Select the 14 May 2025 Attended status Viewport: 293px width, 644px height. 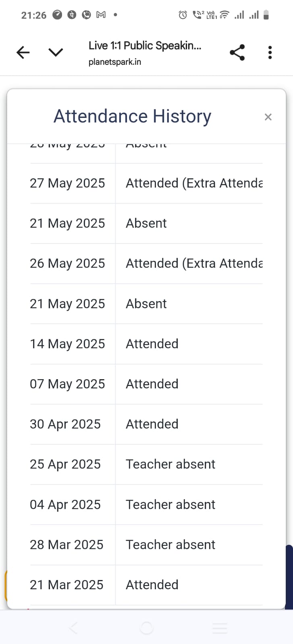[152, 344]
